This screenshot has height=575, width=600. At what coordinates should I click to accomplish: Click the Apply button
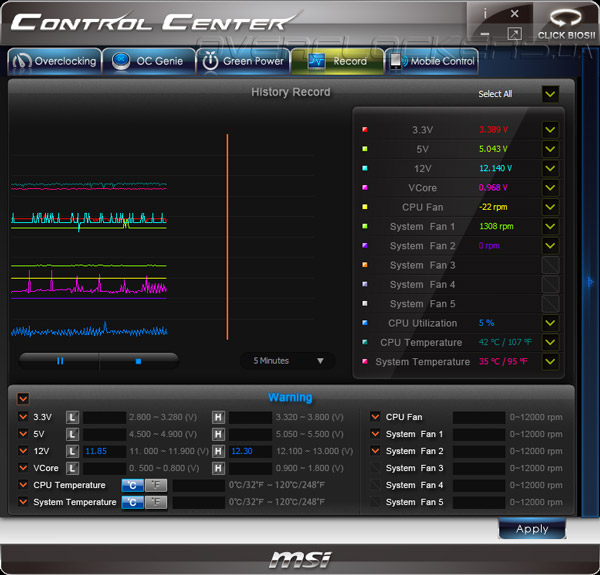coord(532,529)
